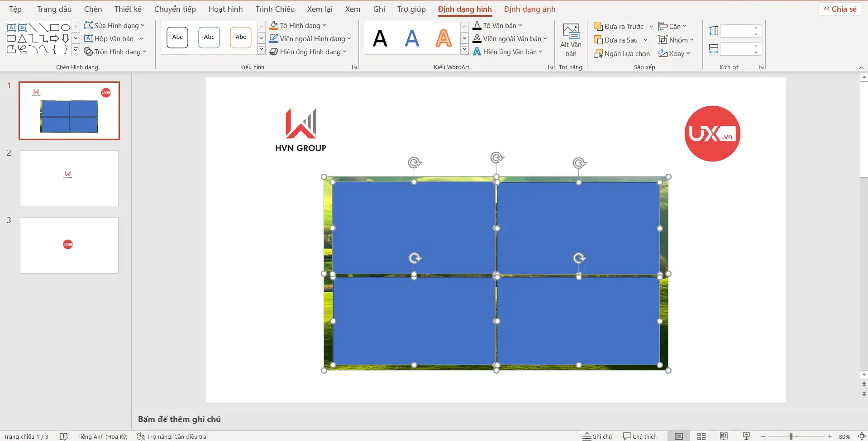This screenshot has width=868, height=441.
Task: Click Trợ năng: Cần điều tra status
Action: 172,436
